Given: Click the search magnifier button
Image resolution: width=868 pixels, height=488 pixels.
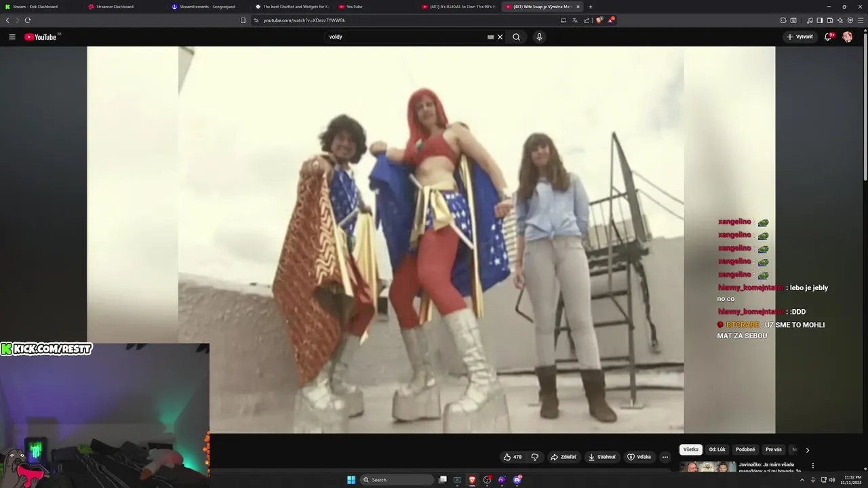Looking at the screenshot, I should tap(516, 37).
